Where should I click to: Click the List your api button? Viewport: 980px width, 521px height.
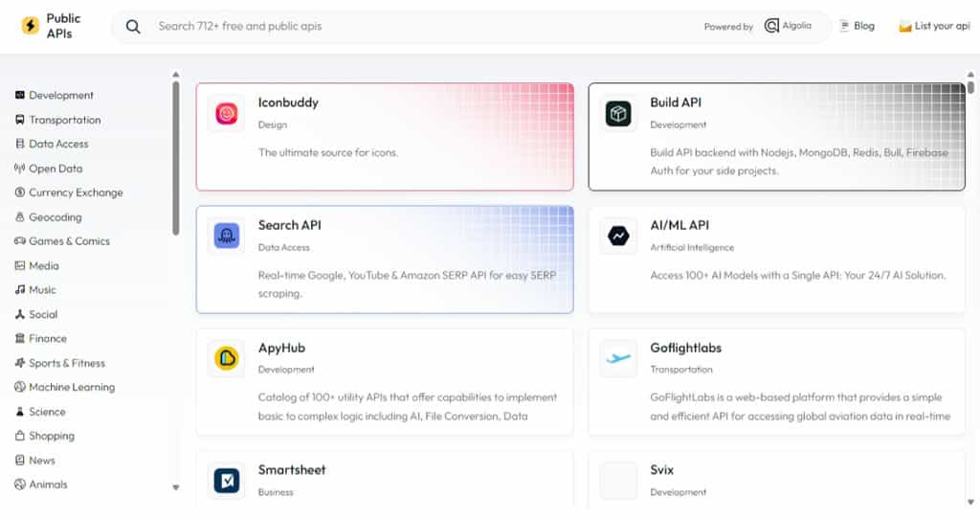click(x=935, y=26)
